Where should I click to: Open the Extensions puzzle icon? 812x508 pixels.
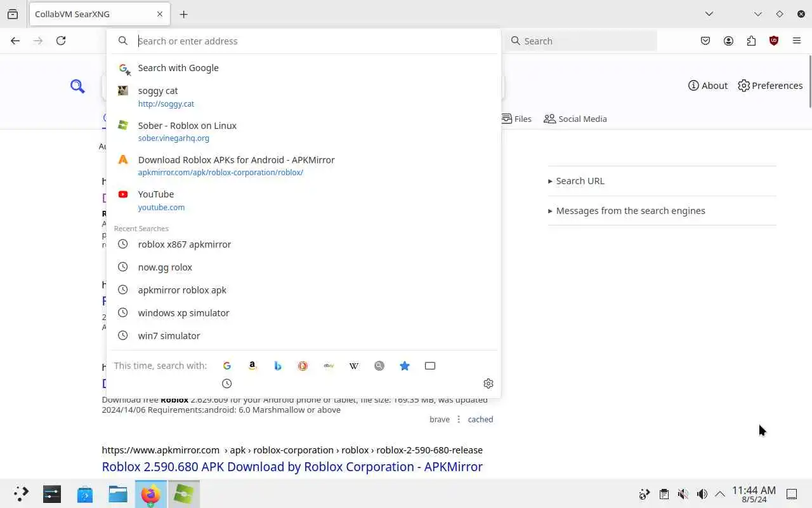click(x=751, y=41)
